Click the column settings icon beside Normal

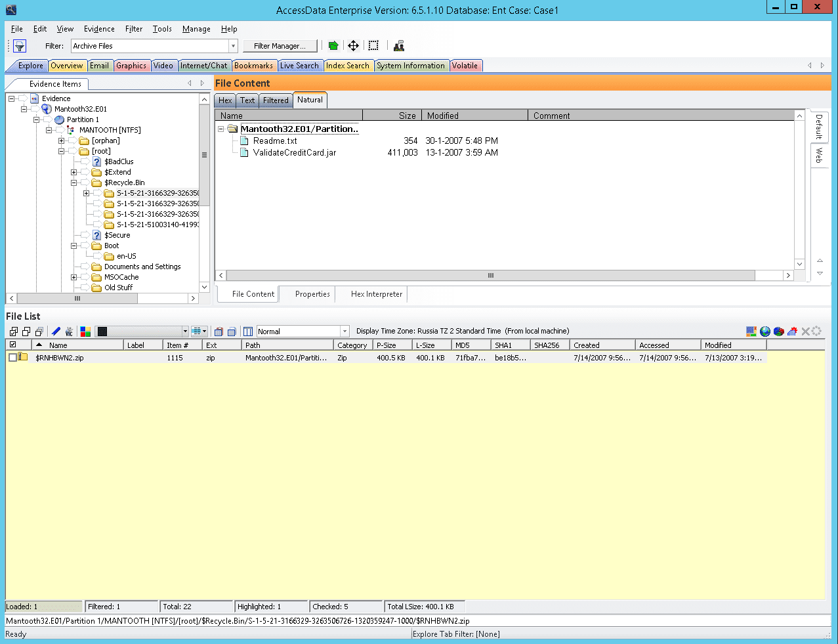tap(248, 332)
